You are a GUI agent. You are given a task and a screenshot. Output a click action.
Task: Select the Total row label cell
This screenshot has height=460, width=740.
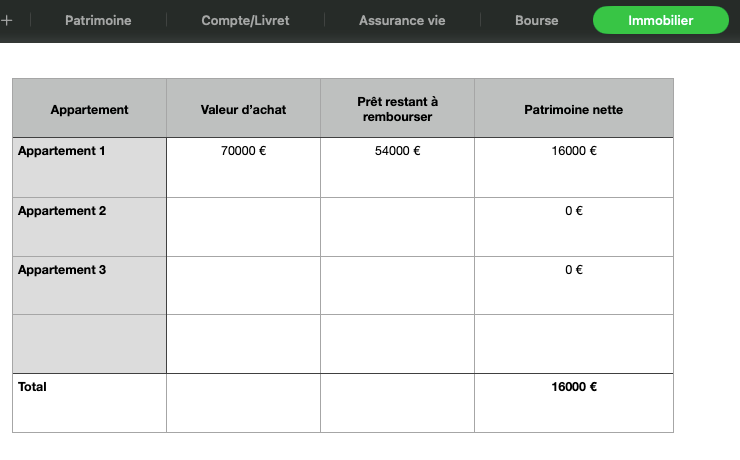(x=90, y=403)
